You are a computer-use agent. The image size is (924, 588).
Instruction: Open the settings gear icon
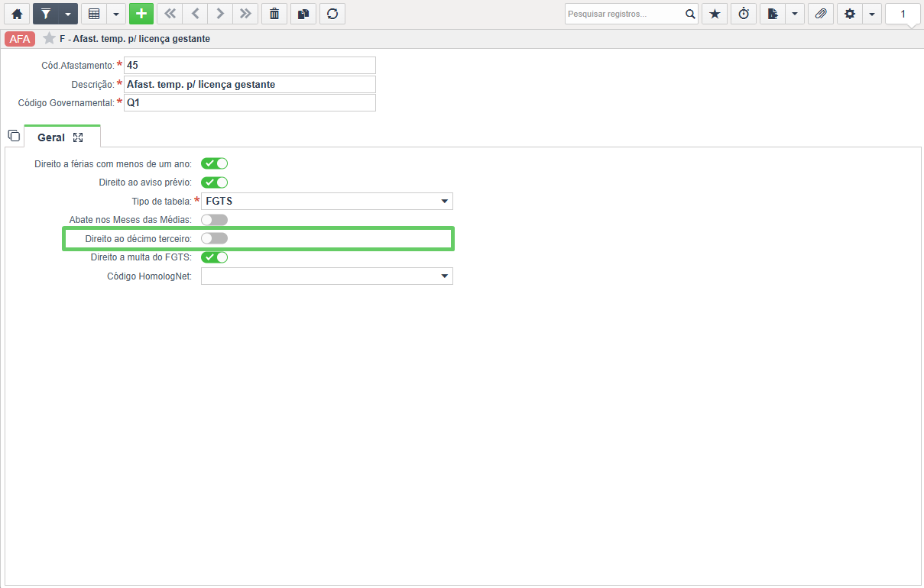point(850,14)
